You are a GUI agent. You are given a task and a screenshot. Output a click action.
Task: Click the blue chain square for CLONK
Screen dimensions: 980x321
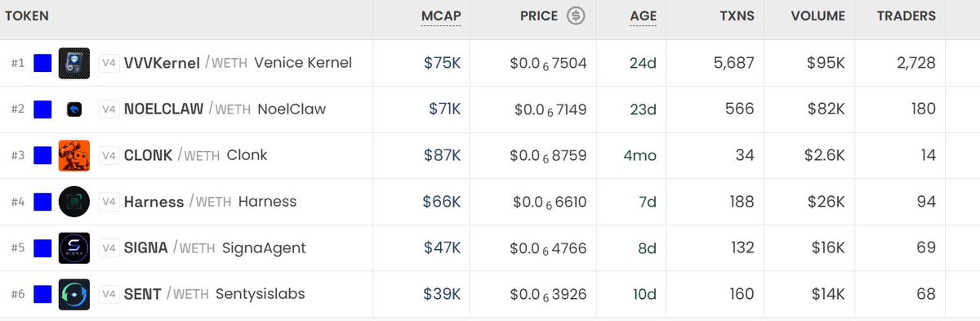(42, 155)
